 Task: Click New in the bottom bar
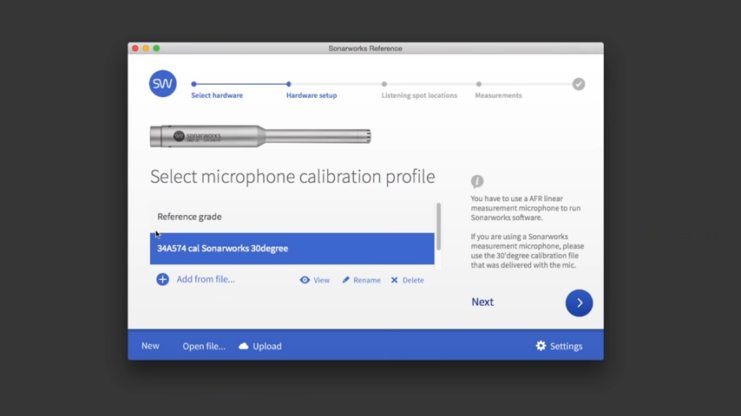tap(150, 346)
